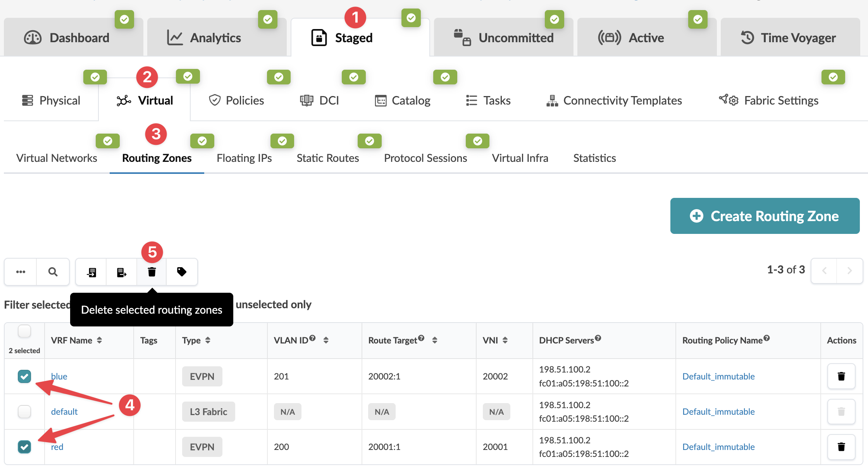The width and height of the screenshot is (868, 467).
Task: Open the search magnifier tool
Action: point(53,272)
